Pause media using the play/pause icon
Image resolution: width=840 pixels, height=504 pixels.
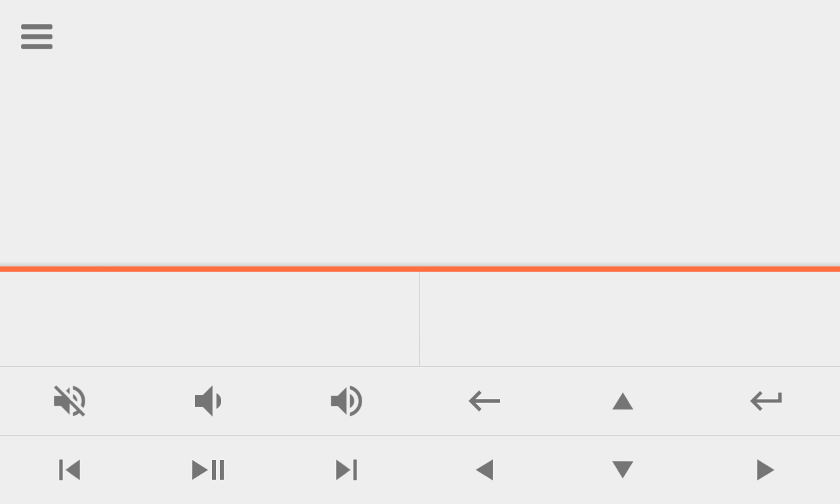tap(208, 470)
